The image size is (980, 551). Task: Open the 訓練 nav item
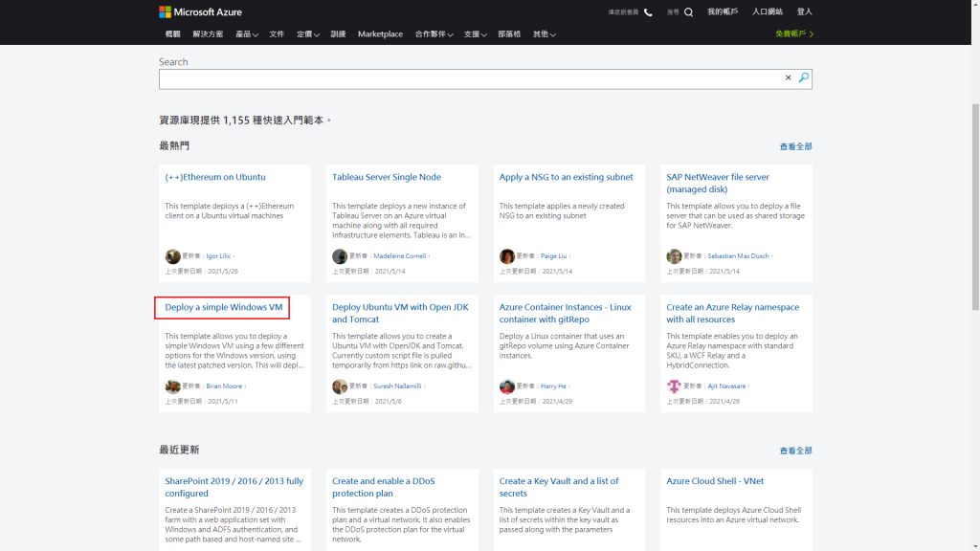click(338, 34)
